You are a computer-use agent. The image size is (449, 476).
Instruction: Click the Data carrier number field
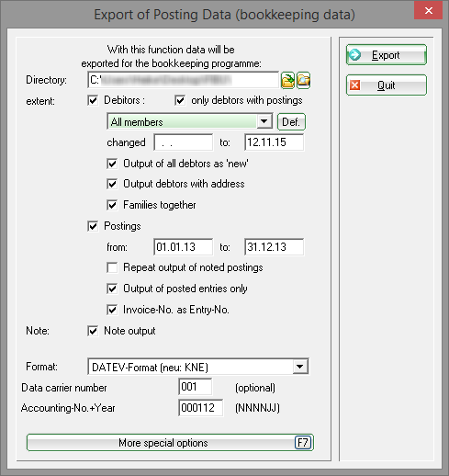point(195,387)
